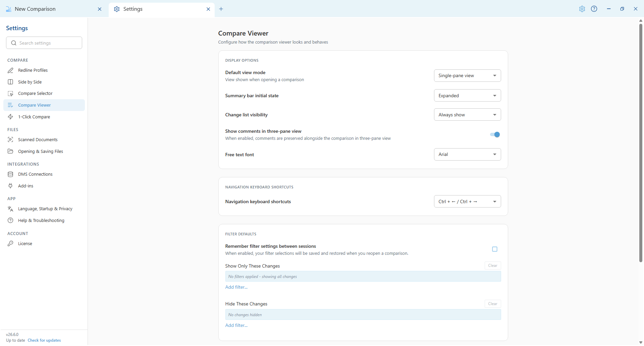Click the Side by Side columns icon

pyautogui.click(x=10, y=82)
